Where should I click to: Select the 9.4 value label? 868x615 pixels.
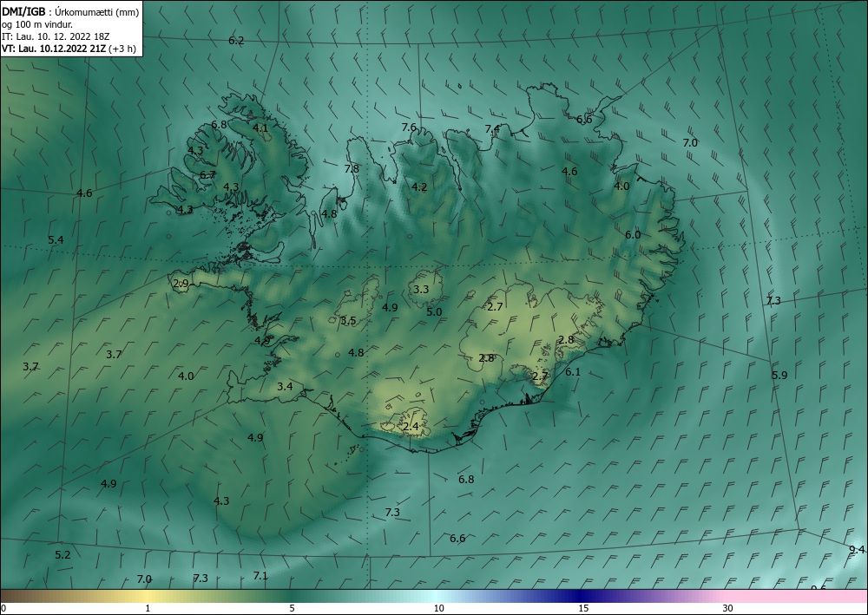point(857,550)
